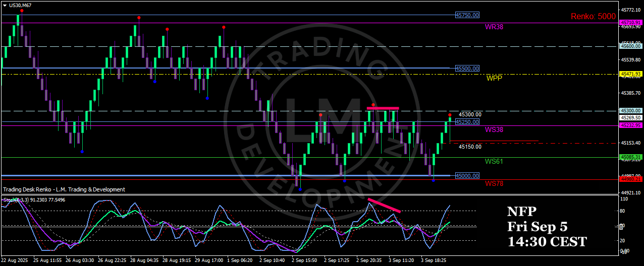Select the green WS61 support label
The width and height of the screenshot is (644, 266).
pyautogui.click(x=494, y=161)
